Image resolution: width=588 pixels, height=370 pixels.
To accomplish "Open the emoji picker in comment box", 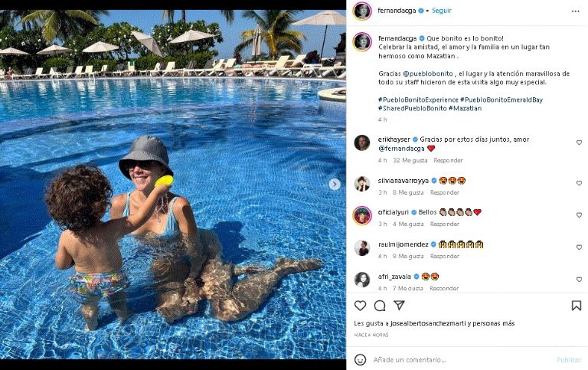I will coord(361,359).
